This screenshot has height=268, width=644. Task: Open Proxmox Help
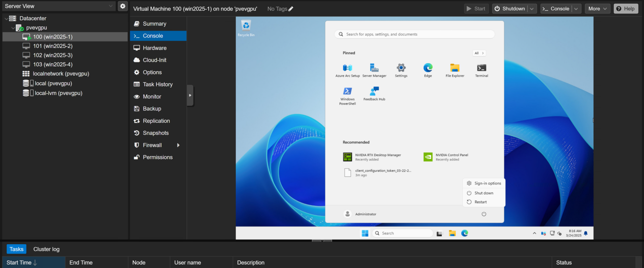tap(626, 9)
